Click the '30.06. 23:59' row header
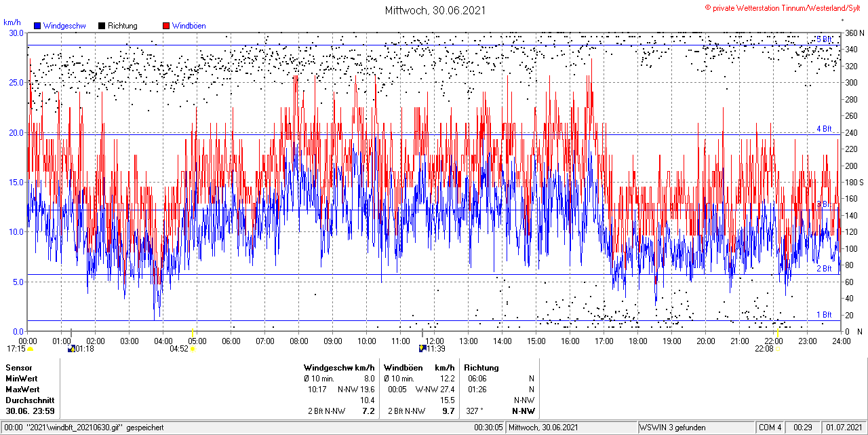This screenshot has width=868, height=435. (31, 411)
